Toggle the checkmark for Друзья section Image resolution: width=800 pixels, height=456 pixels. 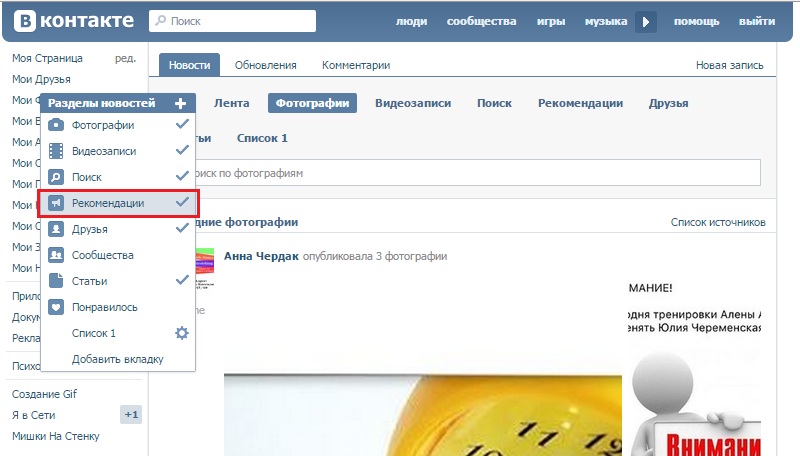coord(182,228)
